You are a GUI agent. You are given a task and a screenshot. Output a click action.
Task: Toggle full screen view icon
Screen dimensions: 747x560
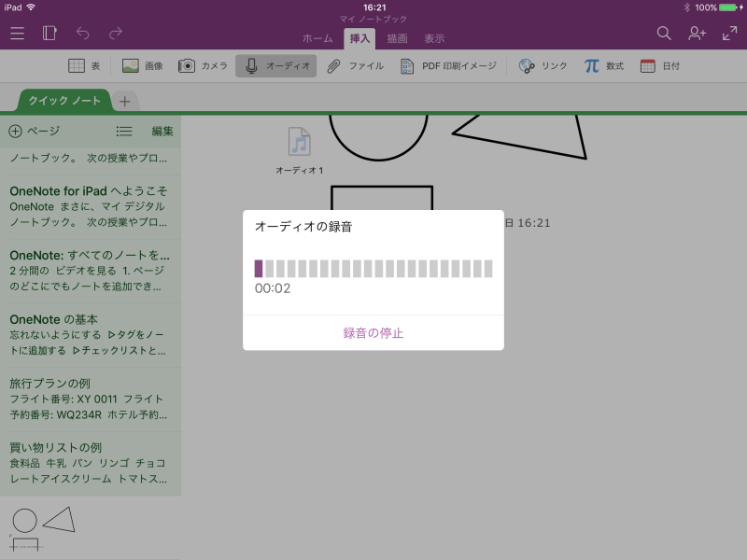729,34
